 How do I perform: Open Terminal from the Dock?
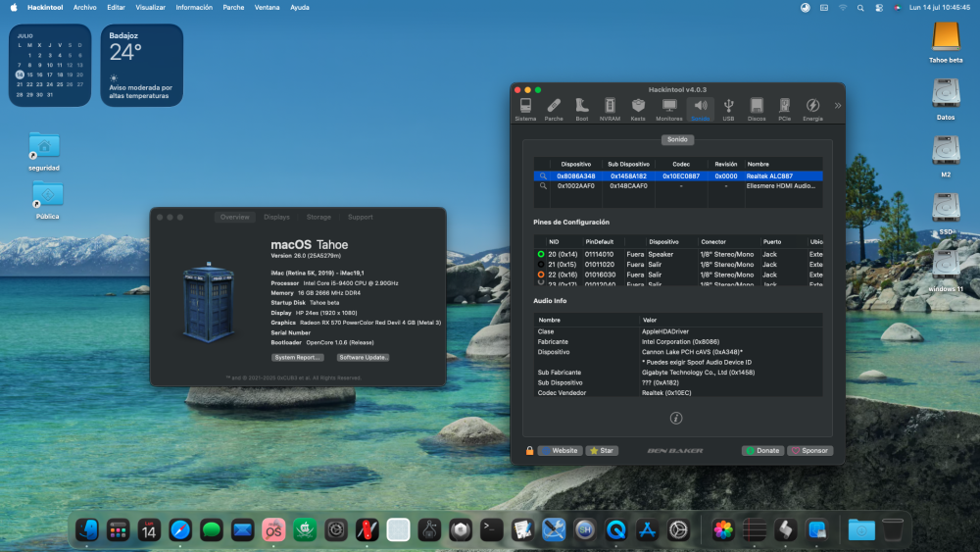click(x=491, y=530)
